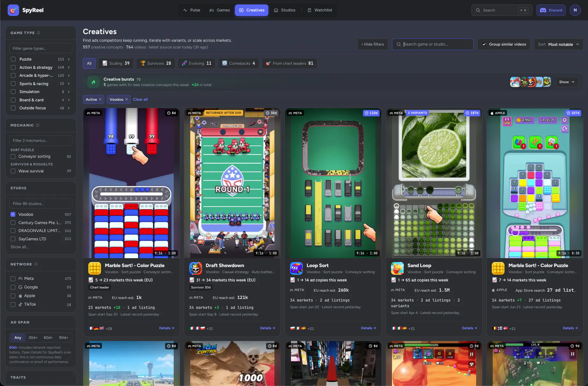Click the Creative bursts flame icon

point(93,82)
